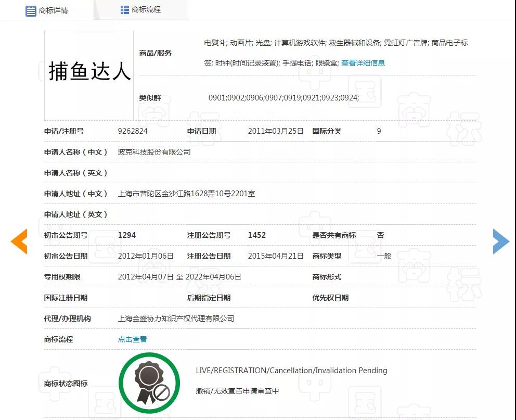
Task: Open the 商标详情 tab
Action: click(x=47, y=10)
